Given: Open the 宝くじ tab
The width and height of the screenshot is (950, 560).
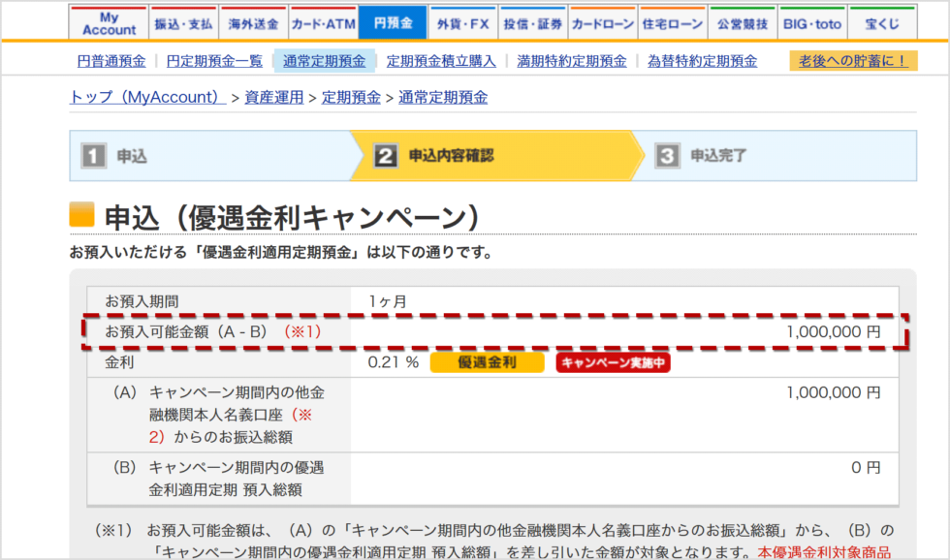Looking at the screenshot, I should click(x=881, y=21).
